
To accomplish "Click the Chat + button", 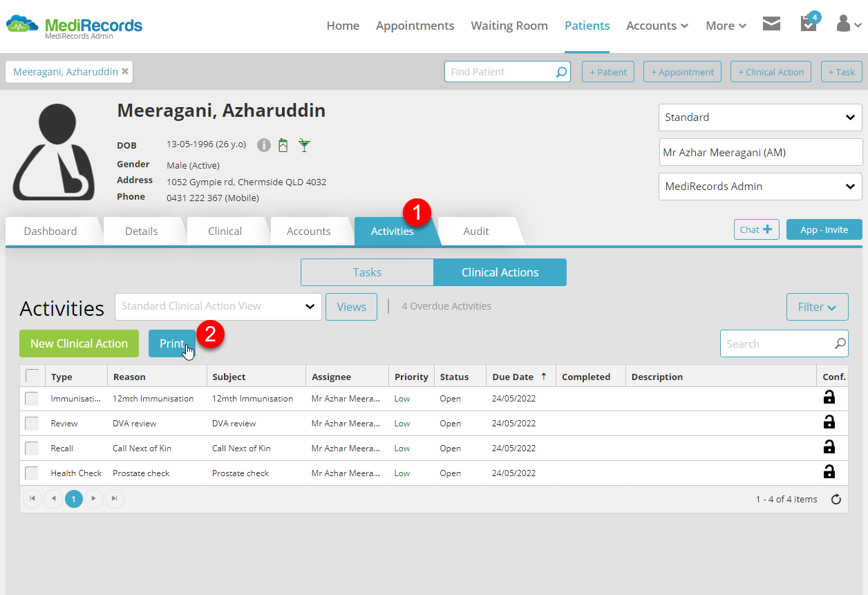I will click(757, 229).
